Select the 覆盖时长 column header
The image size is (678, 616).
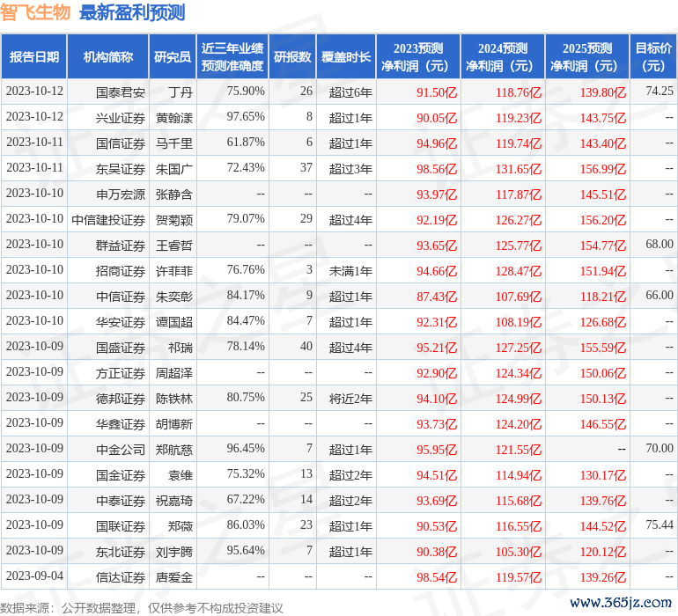coord(346,56)
